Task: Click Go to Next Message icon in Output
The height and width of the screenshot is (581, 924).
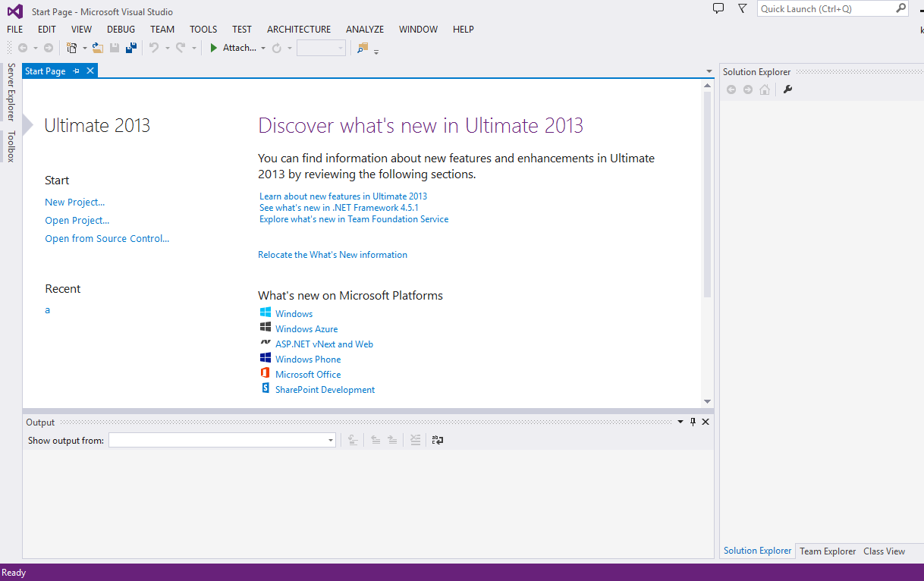Action: pos(392,440)
